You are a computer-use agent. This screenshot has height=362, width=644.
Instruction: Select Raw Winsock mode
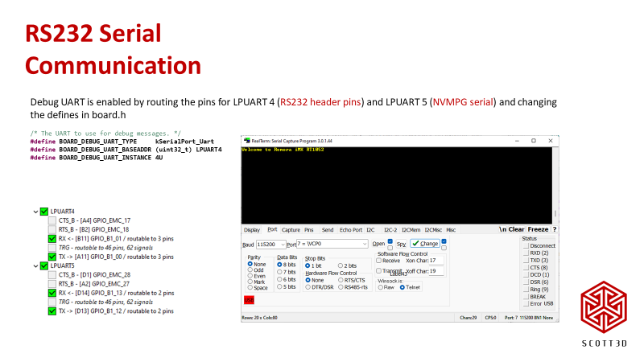click(380, 287)
